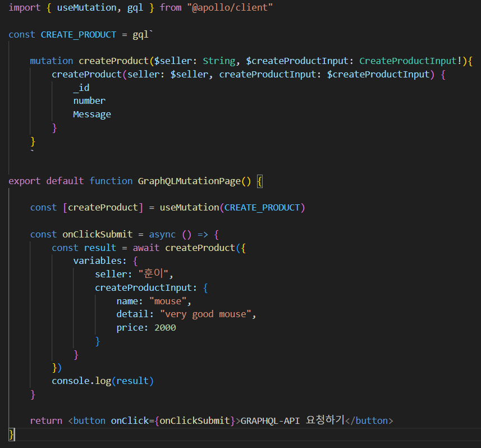Screen dimensions: 481x448
Task: Click the "@apollo/client" import string
Action: click(230, 7)
